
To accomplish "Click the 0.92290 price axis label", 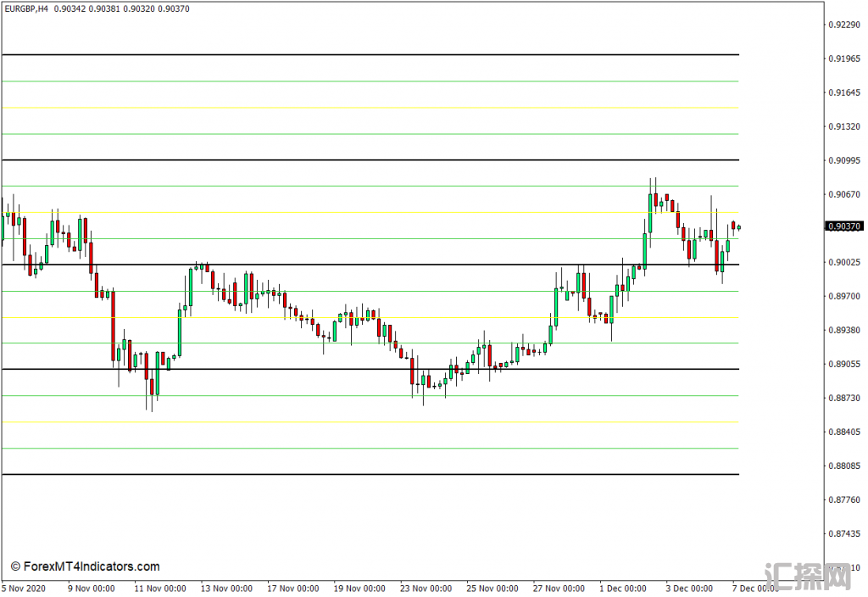I will tap(843, 25).
